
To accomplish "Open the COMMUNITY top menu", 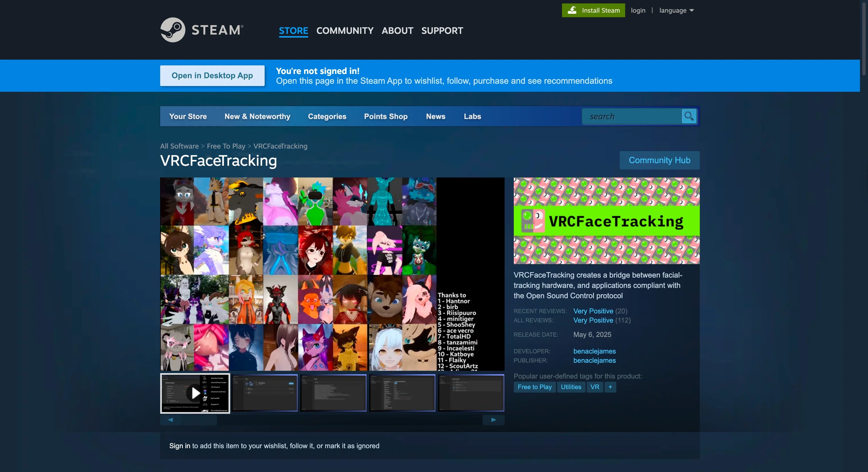I will [x=345, y=31].
